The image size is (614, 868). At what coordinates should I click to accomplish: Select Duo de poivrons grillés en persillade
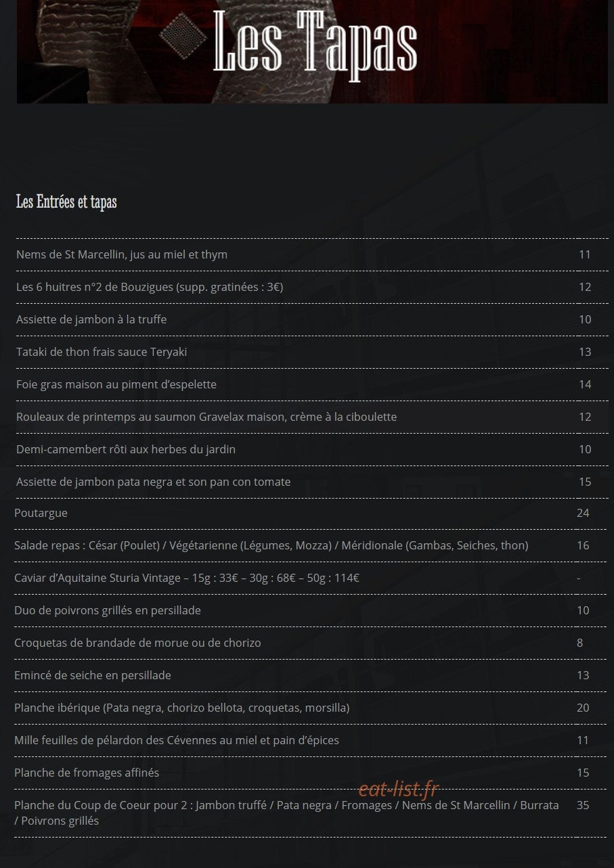(x=108, y=610)
